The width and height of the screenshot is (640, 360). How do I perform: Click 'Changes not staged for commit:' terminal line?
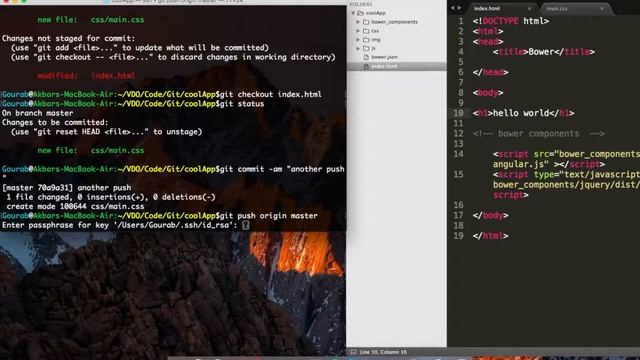[x=69, y=38]
